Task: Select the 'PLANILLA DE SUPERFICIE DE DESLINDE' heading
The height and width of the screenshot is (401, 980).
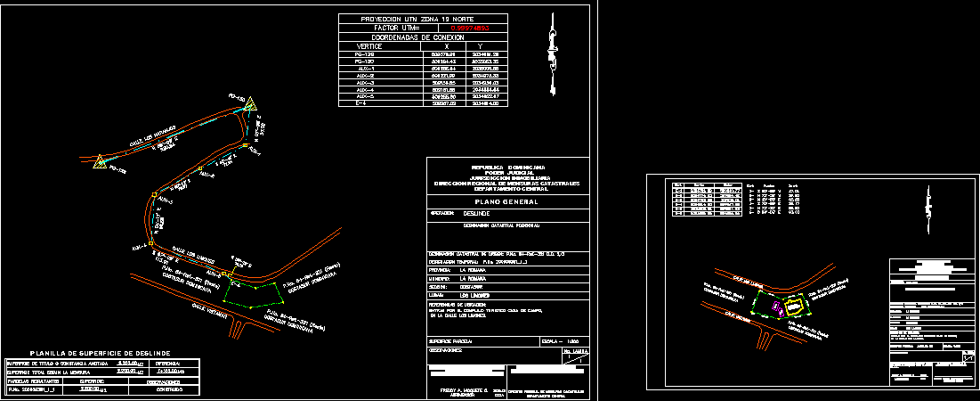Action: [x=100, y=354]
